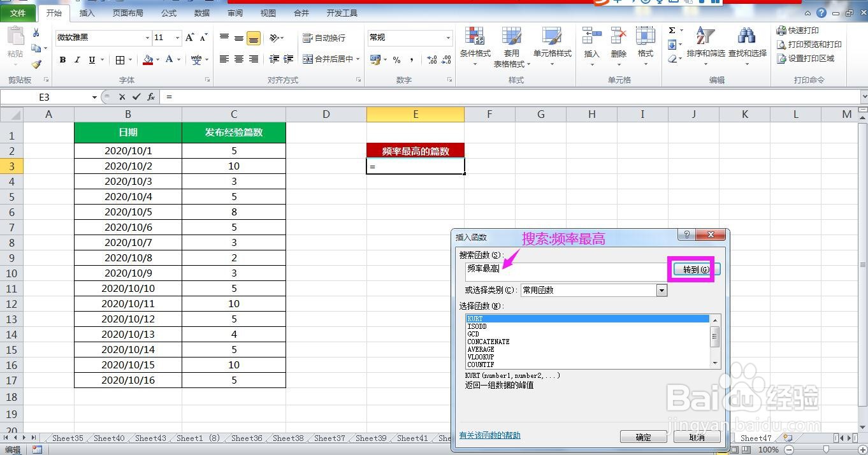Click 快速打印 quick print
This screenshot has width=868, height=455.
797,31
